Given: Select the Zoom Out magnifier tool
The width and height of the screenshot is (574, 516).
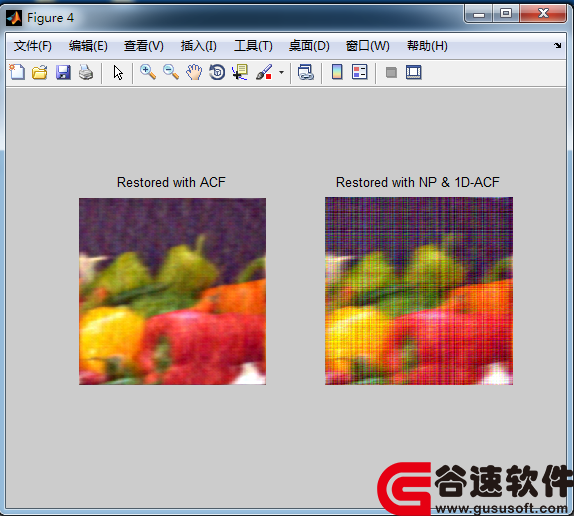Looking at the screenshot, I should (171, 72).
